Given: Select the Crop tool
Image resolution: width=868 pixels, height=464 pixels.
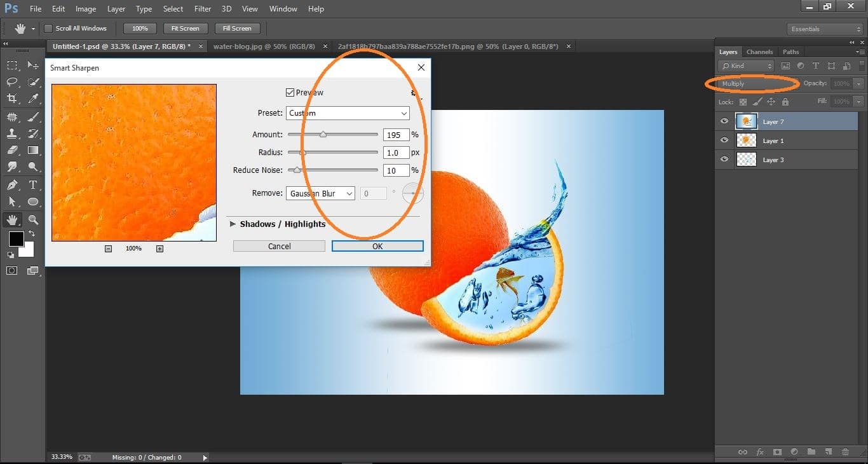Looking at the screenshot, I should point(11,99).
